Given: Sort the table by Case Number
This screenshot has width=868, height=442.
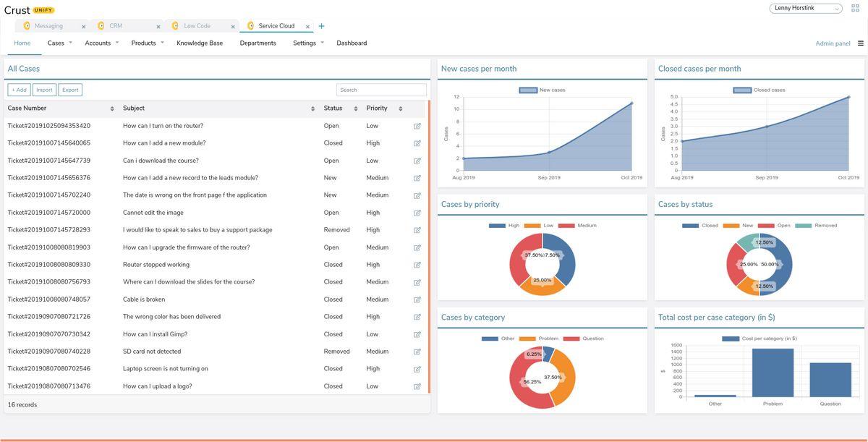Looking at the screenshot, I should (112, 109).
